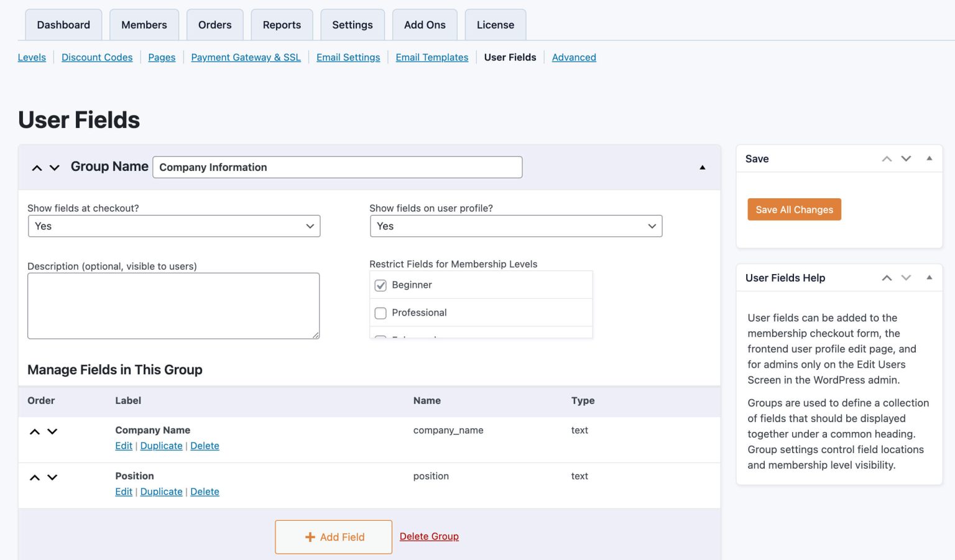This screenshot has width=955, height=560.
Task: Move the Company Name field down in order
Action: [52, 431]
